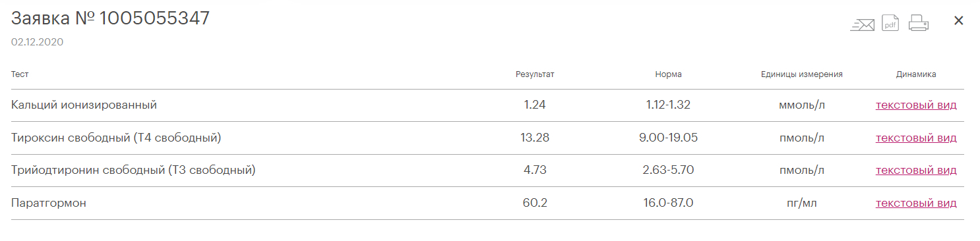Image resolution: width=980 pixels, height=241 pixels.
Task: Send results by email envelope icon
Action: pos(863,24)
